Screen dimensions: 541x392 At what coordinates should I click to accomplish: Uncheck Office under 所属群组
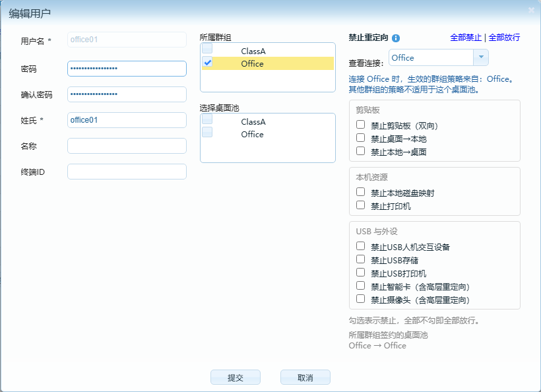(207, 62)
